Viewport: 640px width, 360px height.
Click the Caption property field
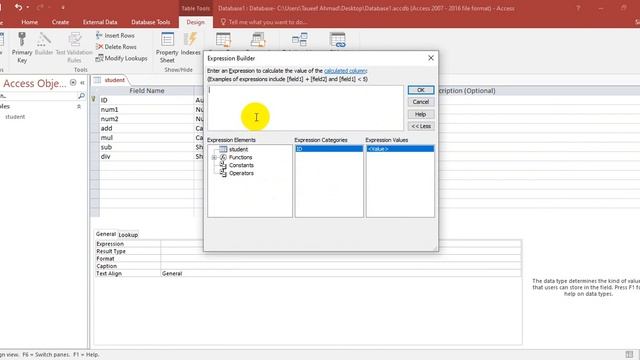coord(341,266)
